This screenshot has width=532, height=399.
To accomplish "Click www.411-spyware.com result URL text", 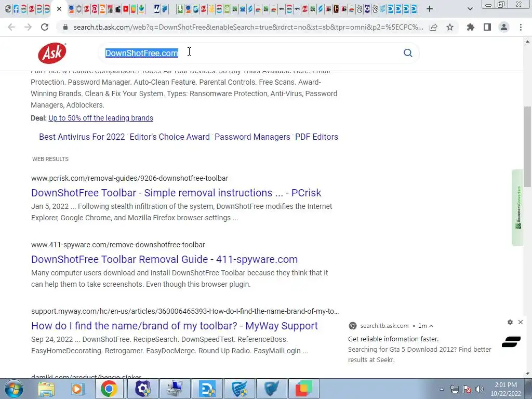I will pos(118,245).
